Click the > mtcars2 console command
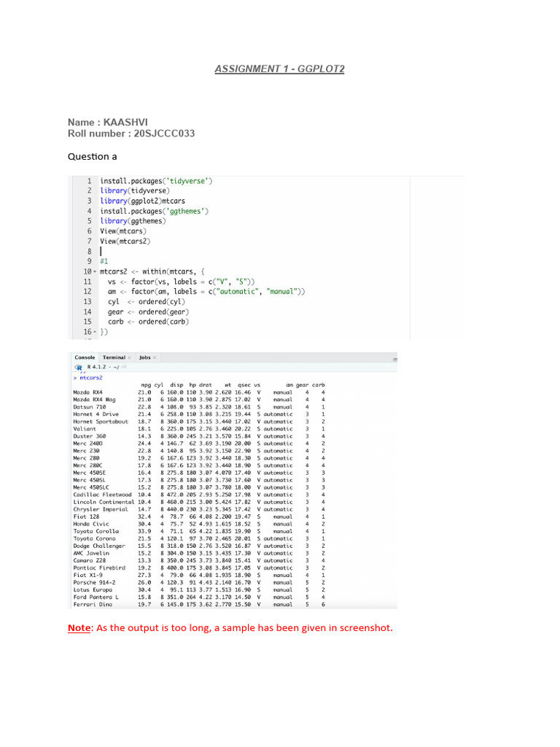 click(x=87, y=378)
